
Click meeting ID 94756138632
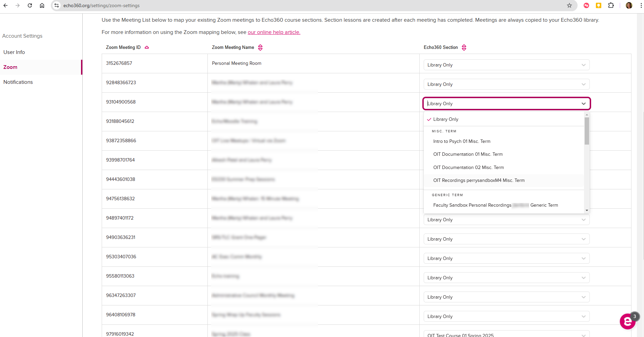point(120,199)
